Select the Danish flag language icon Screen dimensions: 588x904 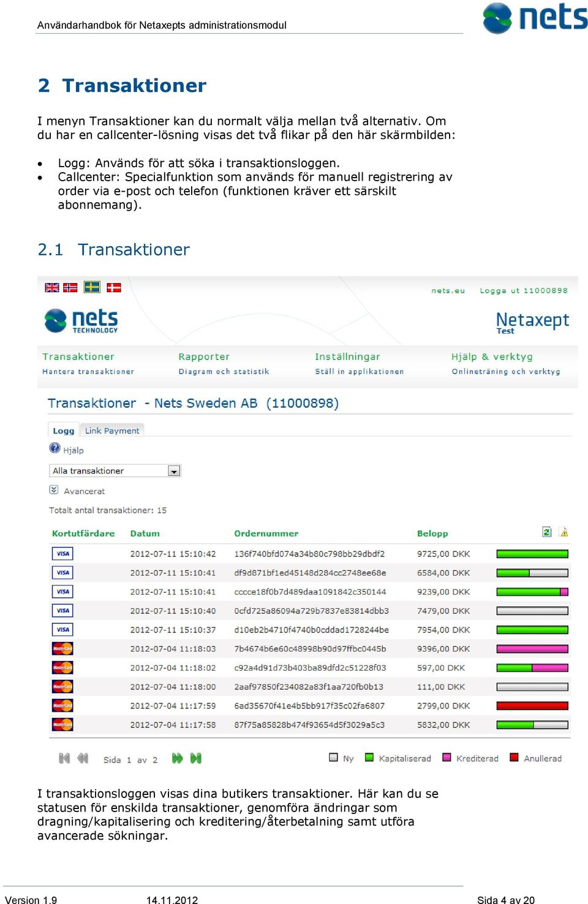114,287
